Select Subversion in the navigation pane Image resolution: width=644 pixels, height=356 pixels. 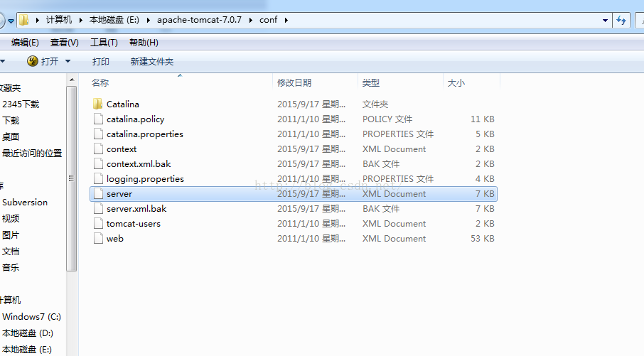[25, 203]
